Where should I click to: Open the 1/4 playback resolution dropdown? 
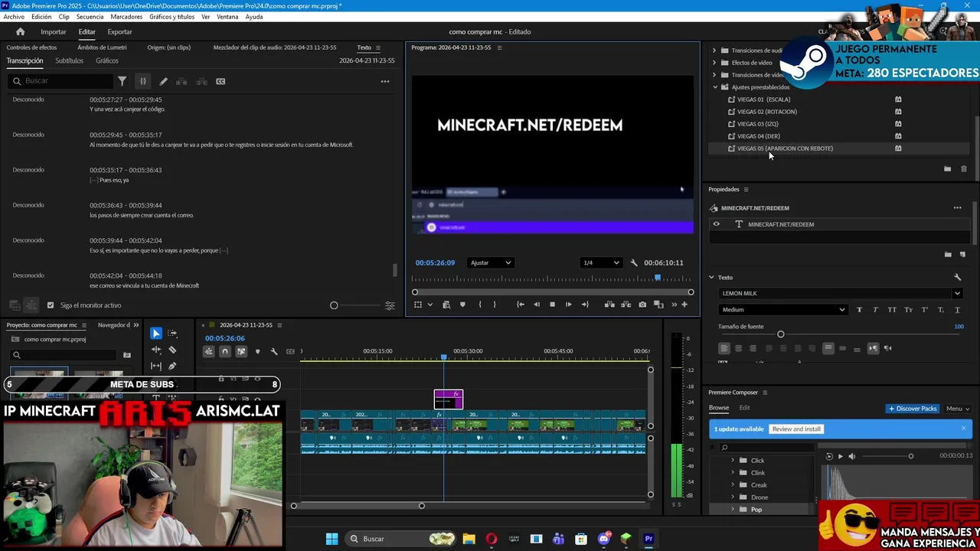(600, 263)
